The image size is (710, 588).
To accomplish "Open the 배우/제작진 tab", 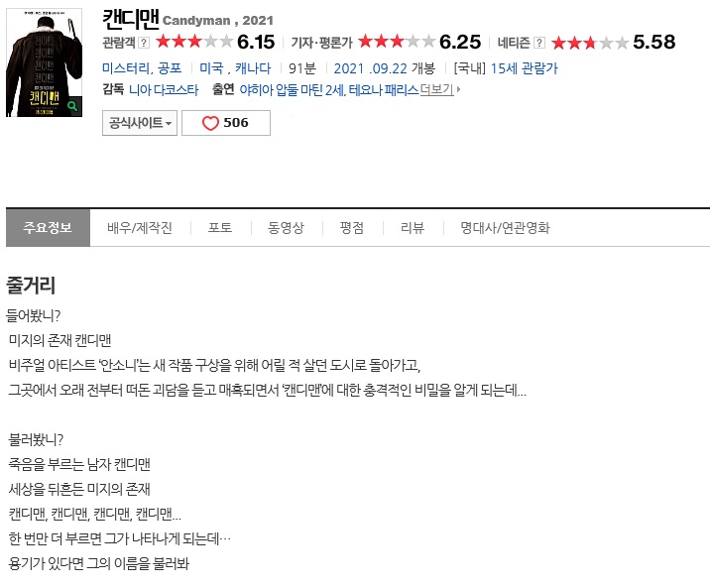I will [x=140, y=227].
